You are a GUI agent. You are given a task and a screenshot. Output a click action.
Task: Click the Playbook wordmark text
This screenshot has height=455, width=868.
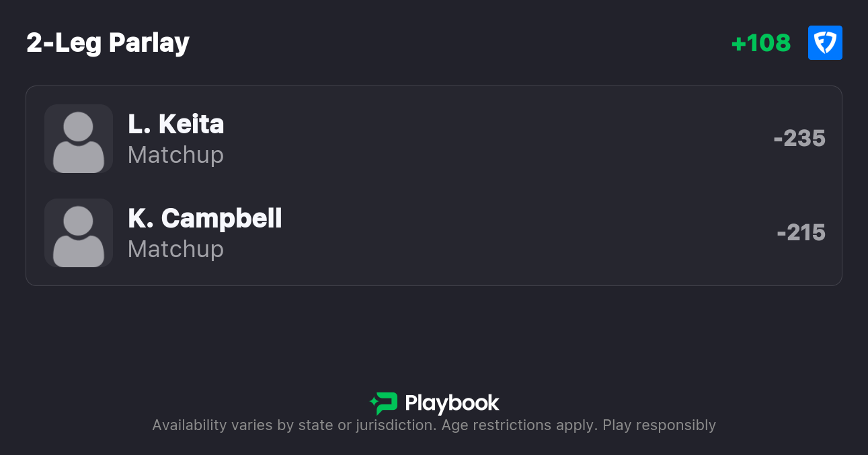452,403
